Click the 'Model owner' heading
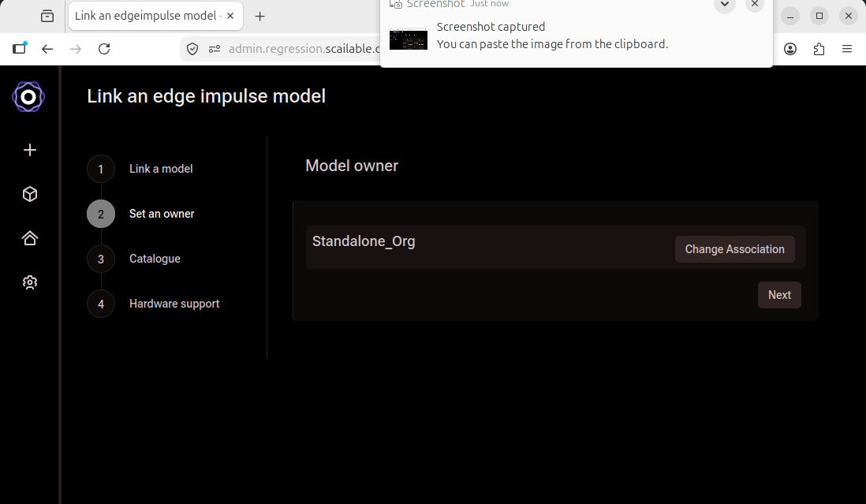 [352, 166]
